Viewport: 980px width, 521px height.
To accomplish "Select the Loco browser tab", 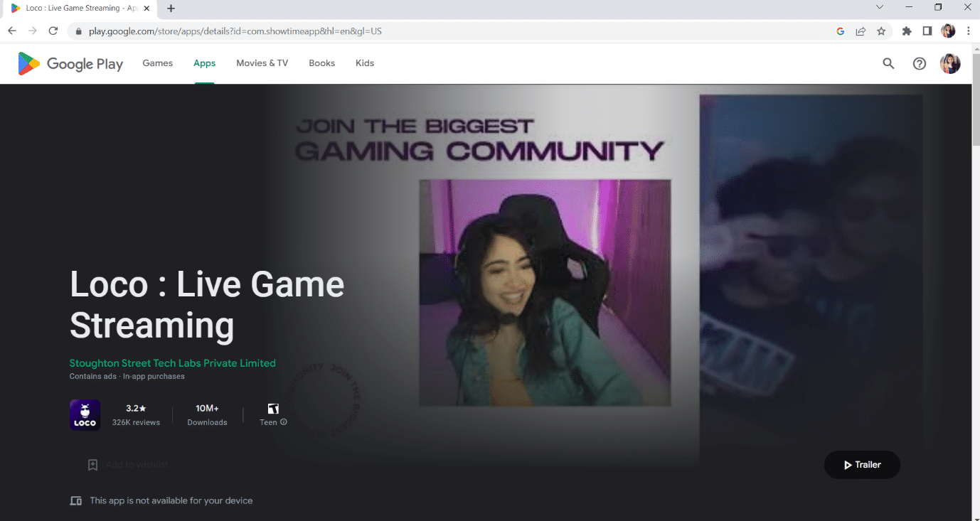I will (80, 9).
